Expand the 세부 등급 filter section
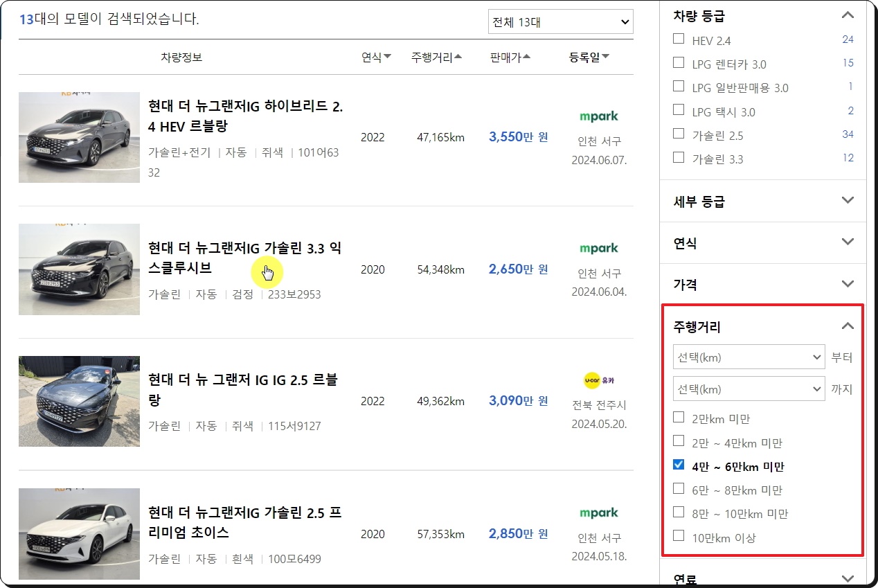This screenshot has width=878, height=588. coord(848,201)
